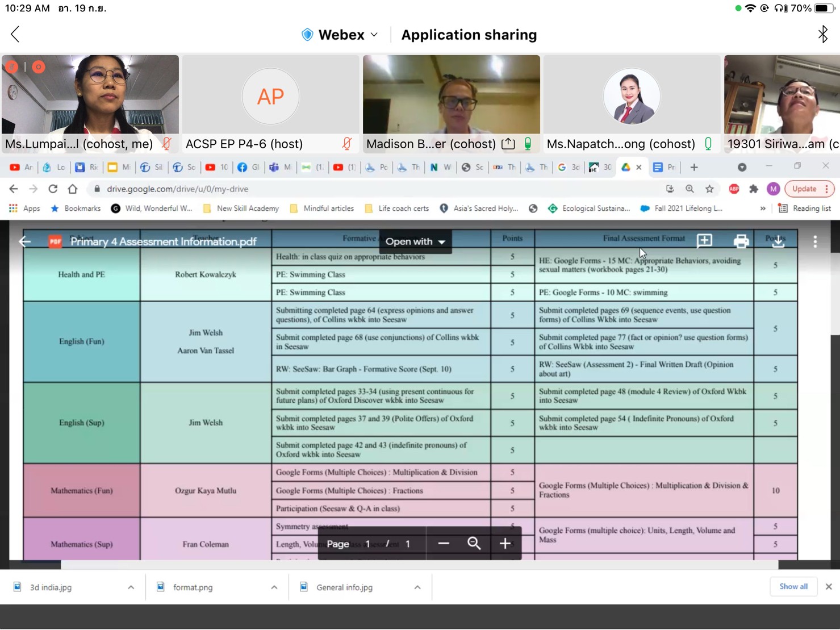
Task: Click the magnifier zoom reset icon
Action: pos(474,544)
